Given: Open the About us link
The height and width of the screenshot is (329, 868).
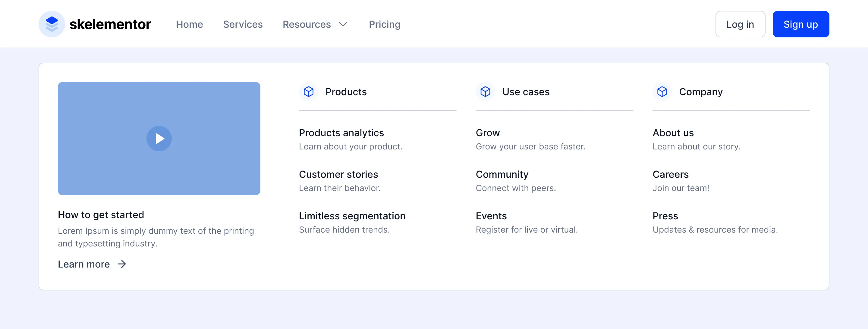Looking at the screenshot, I should click(673, 133).
